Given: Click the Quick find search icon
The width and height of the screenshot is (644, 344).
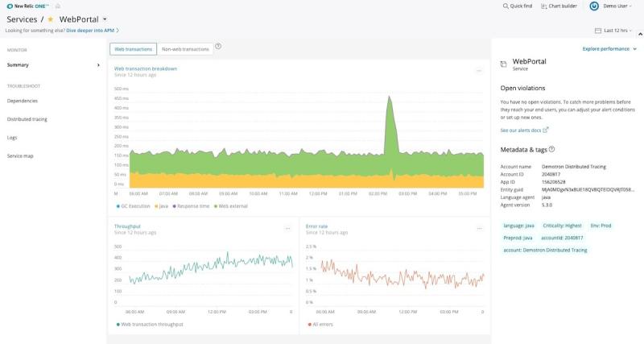Looking at the screenshot, I should [506, 6].
